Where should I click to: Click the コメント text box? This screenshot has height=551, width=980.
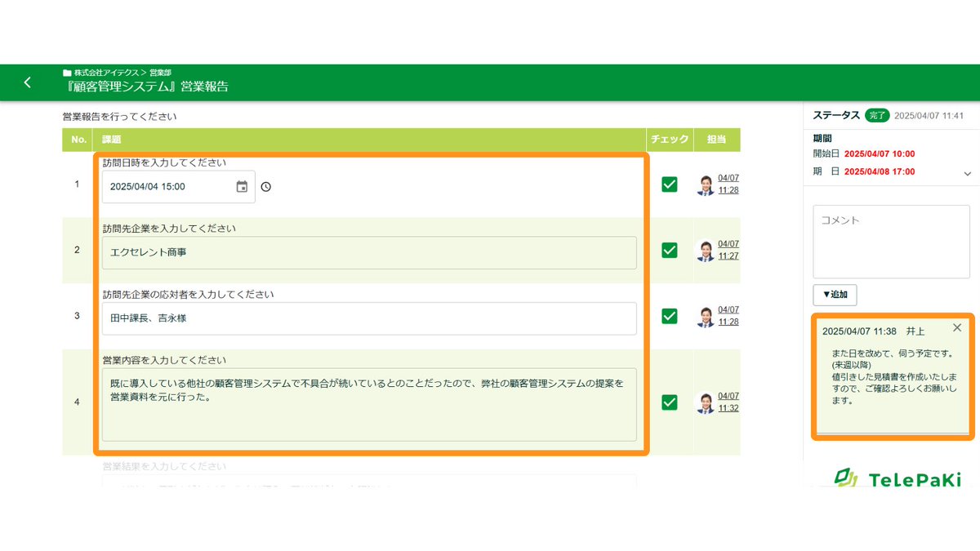pos(891,242)
